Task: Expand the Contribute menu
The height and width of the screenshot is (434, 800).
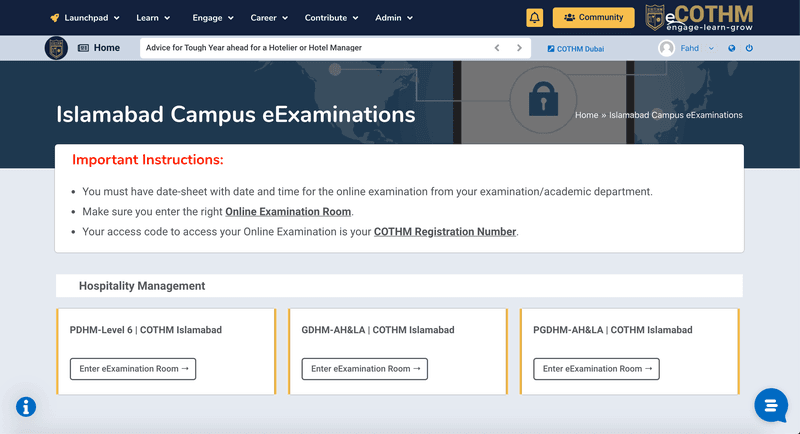Action: pos(331,18)
